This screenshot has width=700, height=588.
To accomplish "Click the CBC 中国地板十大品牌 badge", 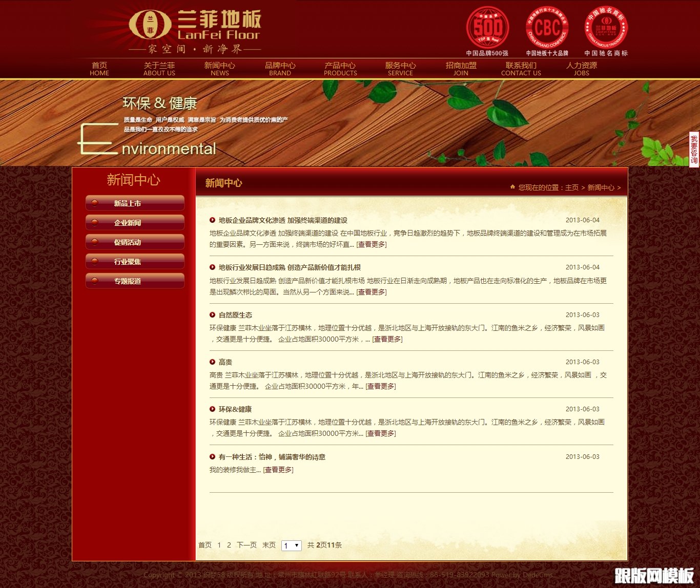I will [x=547, y=31].
